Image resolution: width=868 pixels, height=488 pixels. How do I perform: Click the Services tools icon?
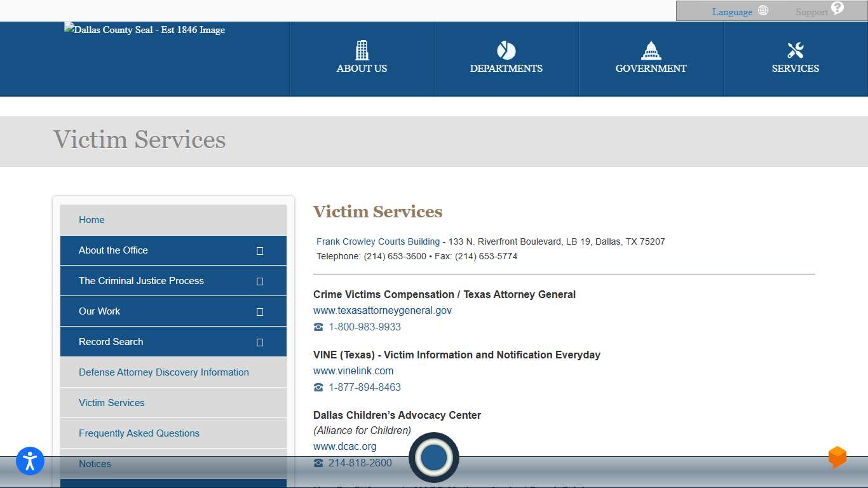point(796,50)
